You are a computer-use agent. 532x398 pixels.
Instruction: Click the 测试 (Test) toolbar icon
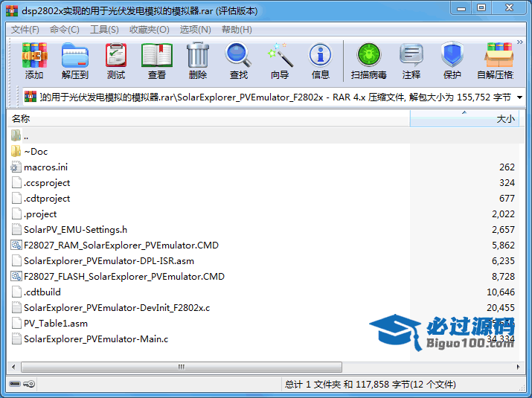click(x=116, y=60)
